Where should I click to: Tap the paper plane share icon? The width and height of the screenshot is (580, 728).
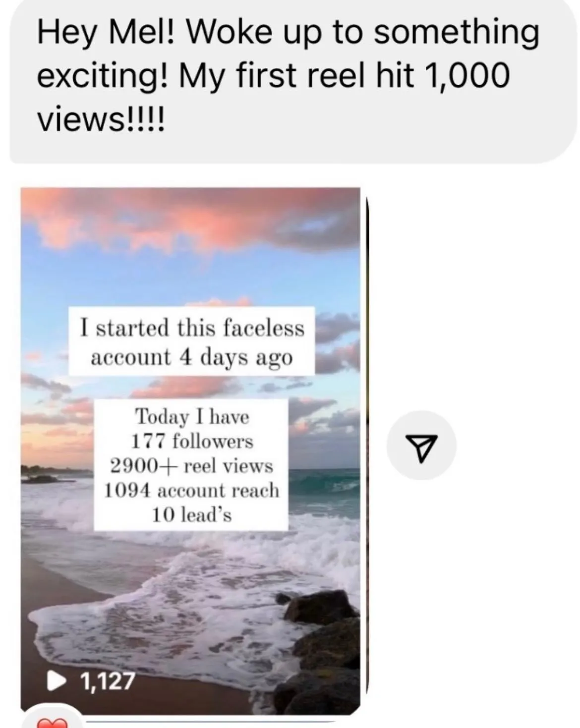(x=421, y=445)
